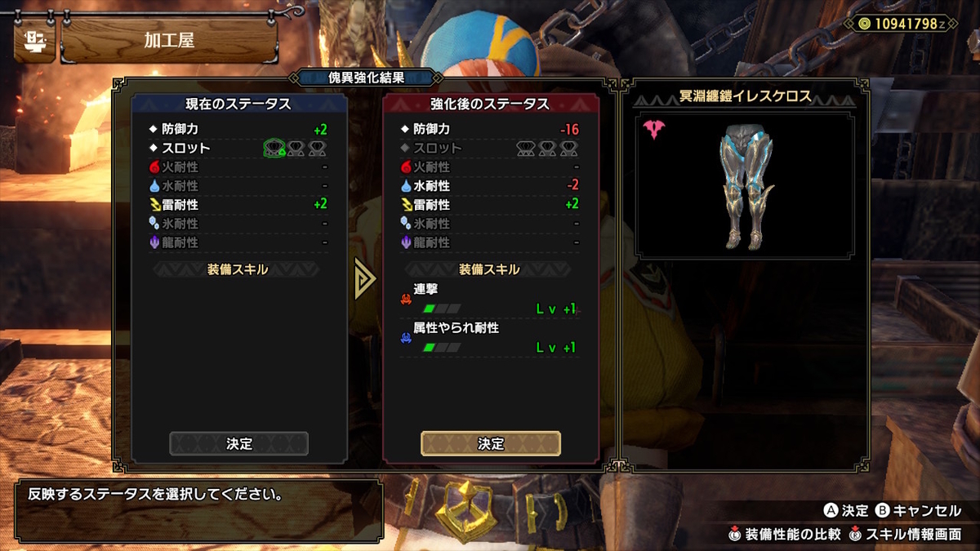Confirm the current status with 決定
Screen dimensions: 980x551
[239, 444]
